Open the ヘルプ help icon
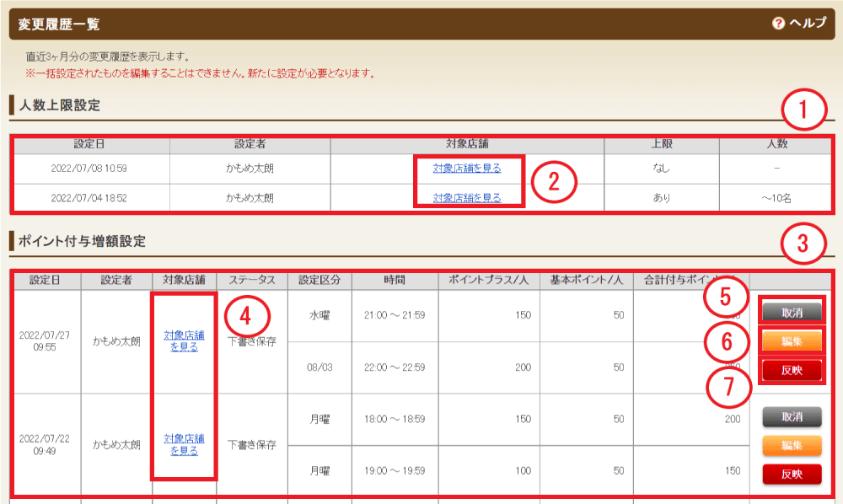 click(x=778, y=23)
